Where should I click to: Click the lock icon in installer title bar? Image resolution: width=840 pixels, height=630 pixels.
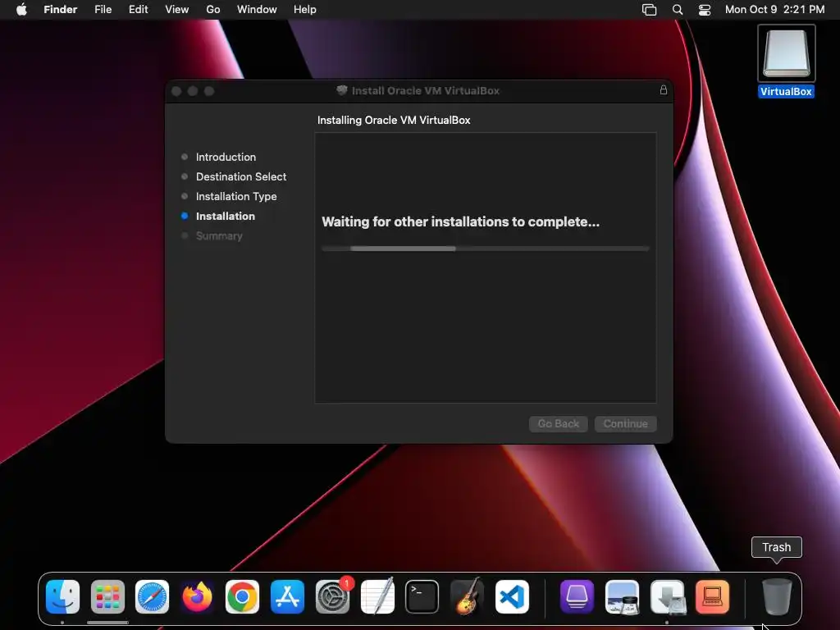(x=663, y=90)
